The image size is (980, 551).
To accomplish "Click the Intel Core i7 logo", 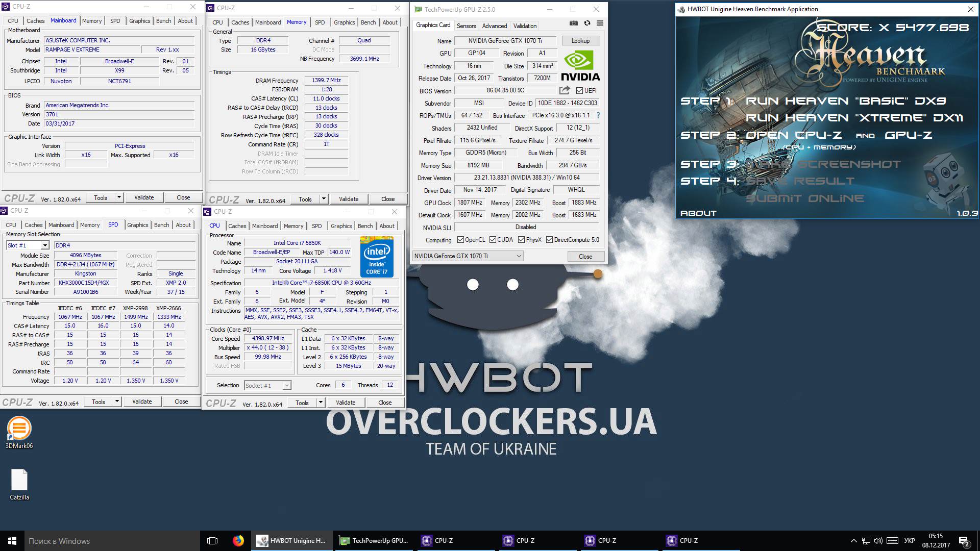I will 377,257.
